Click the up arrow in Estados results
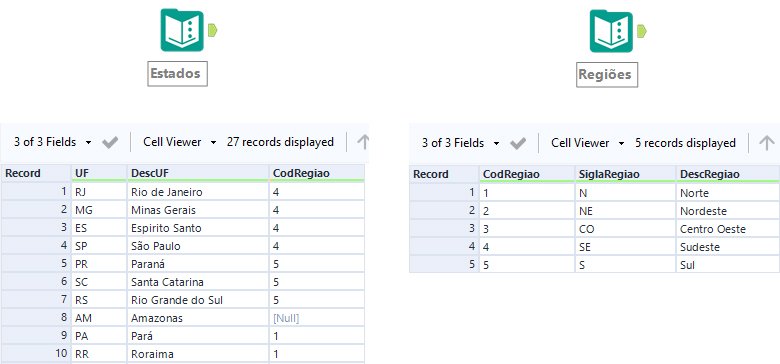This screenshot has width=780, height=364. click(x=363, y=142)
